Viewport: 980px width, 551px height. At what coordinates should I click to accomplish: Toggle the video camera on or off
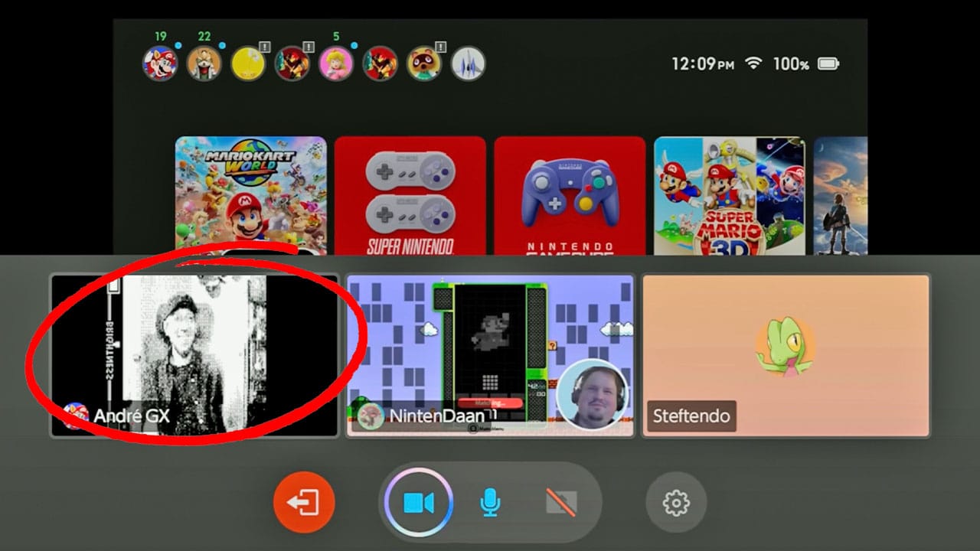coord(419,503)
